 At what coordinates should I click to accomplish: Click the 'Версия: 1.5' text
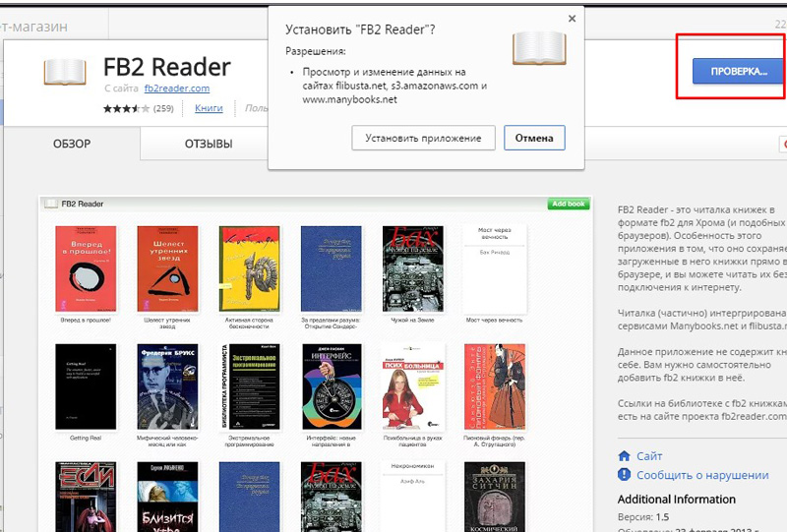pyautogui.click(x=643, y=517)
